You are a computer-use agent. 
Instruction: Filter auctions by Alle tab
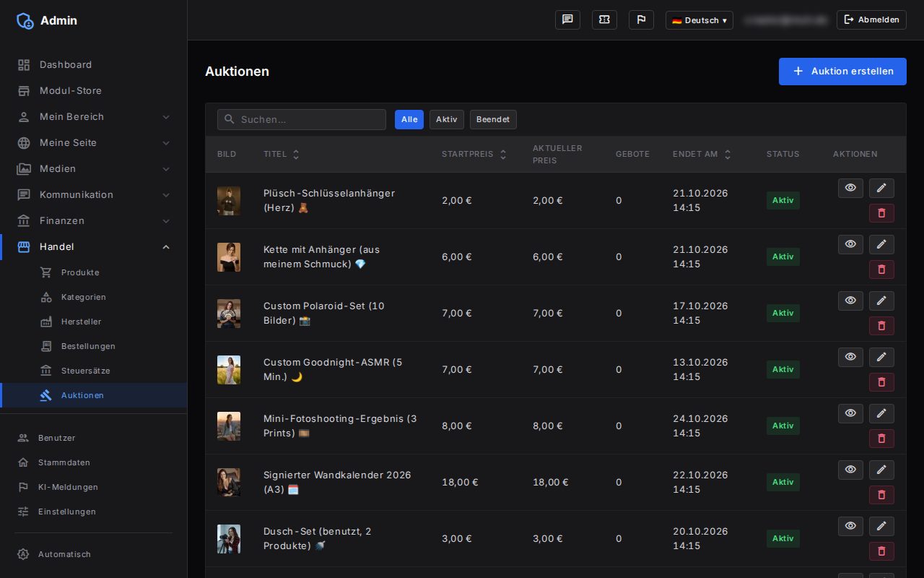[409, 119]
